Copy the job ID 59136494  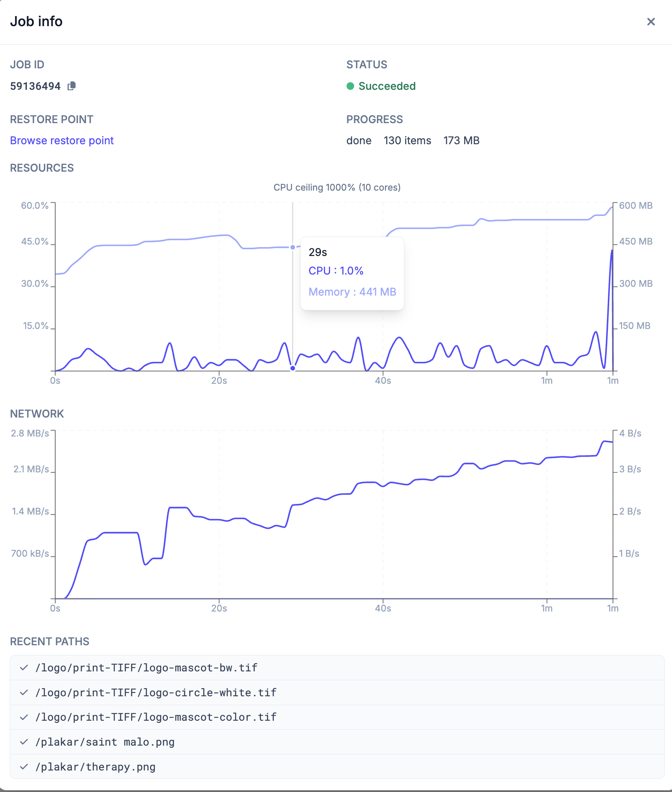point(72,86)
